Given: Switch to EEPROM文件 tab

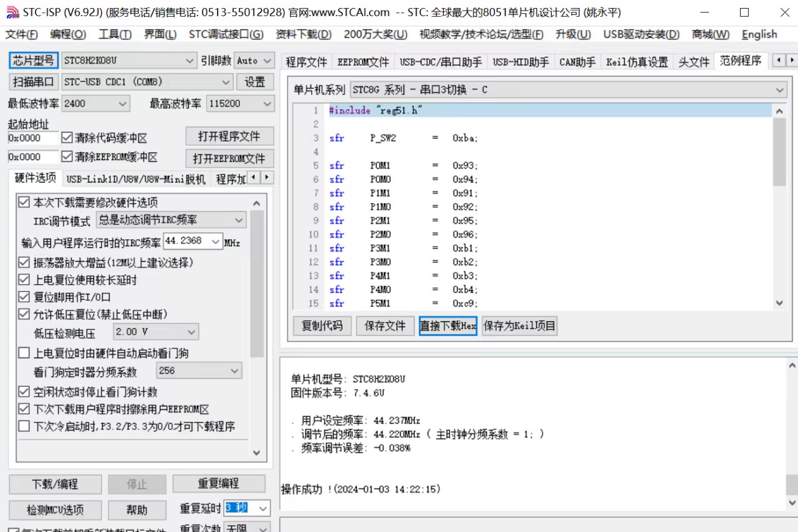Looking at the screenshot, I should tap(363, 62).
